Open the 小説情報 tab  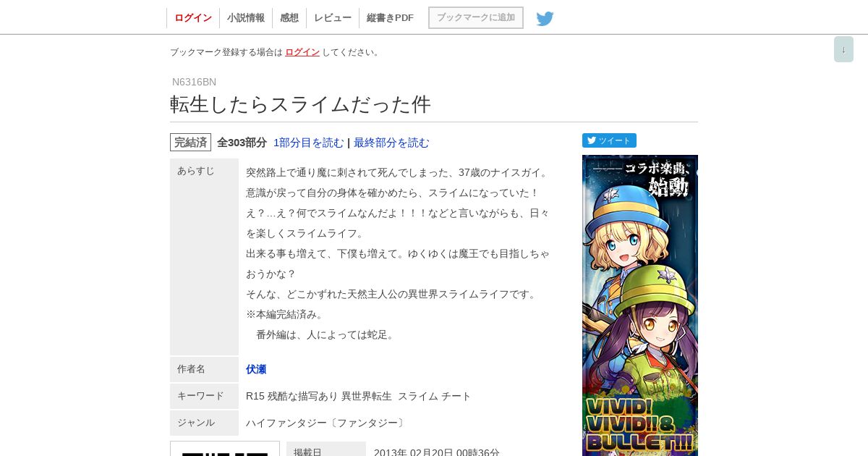(x=246, y=18)
